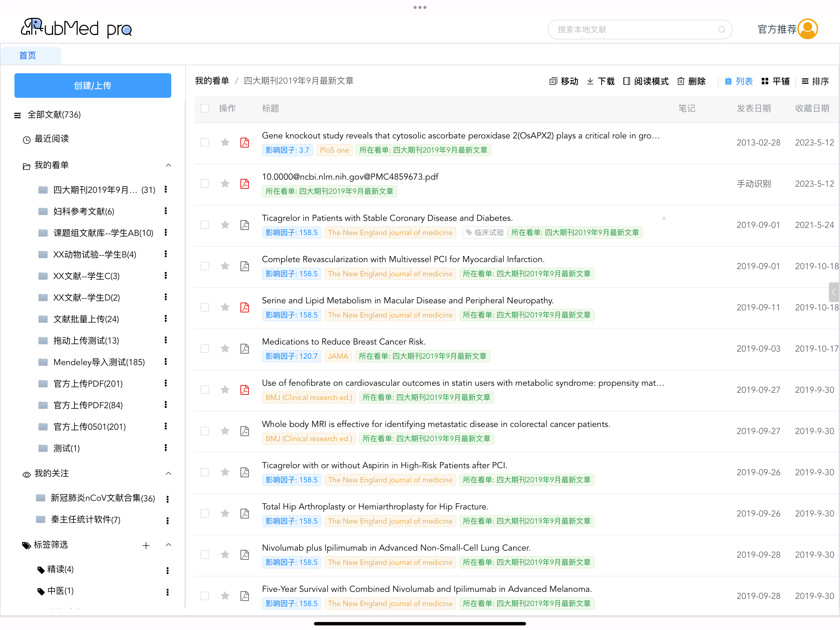The image size is (840, 630).
Task: Click 官方推荐 link
Action: click(777, 29)
